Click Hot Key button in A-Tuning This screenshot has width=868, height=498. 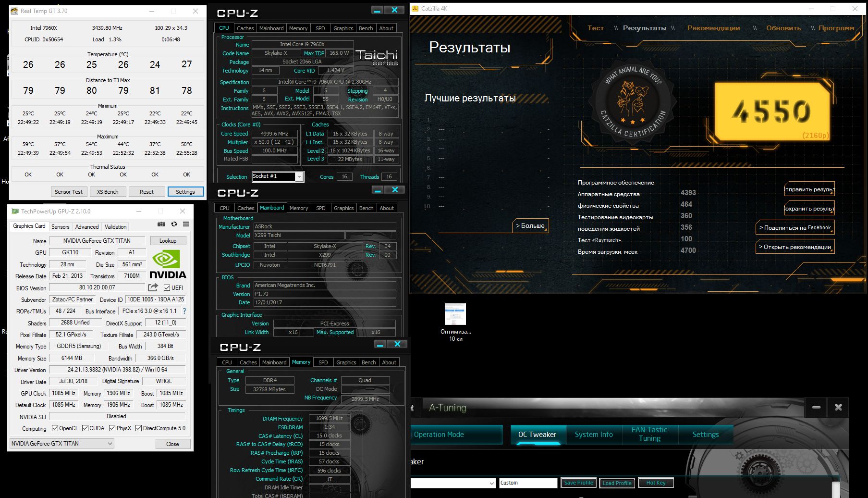[x=656, y=483]
